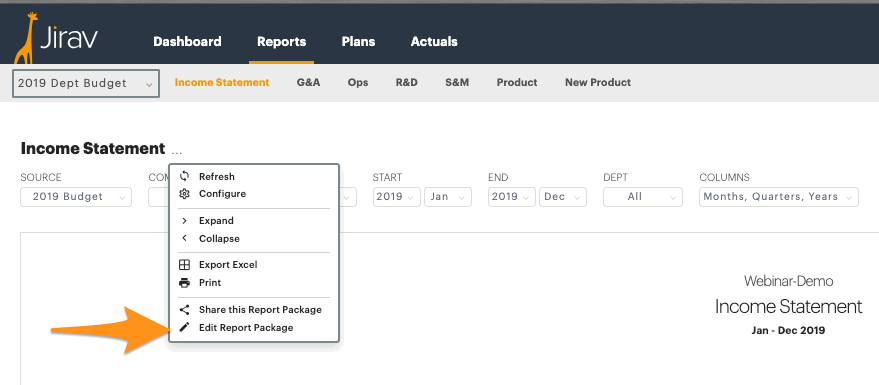Open the End year 2019 dropdown
Screen dimensions: 879x385
(x=512, y=197)
